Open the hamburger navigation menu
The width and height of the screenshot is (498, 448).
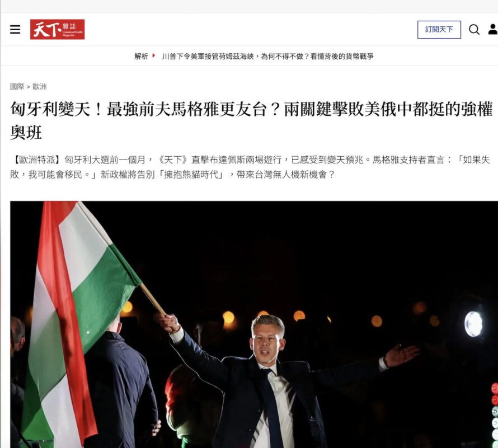[15, 29]
